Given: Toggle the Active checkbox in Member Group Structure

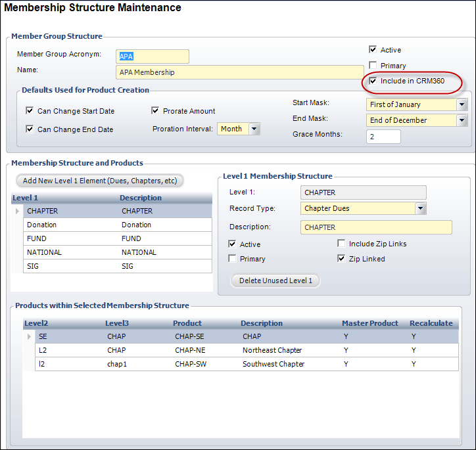Looking at the screenshot, I should pyautogui.click(x=373, y=49).
